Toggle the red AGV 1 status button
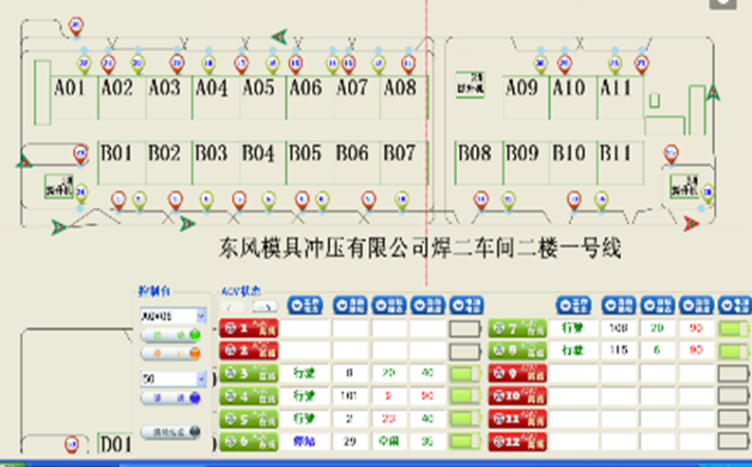The height and width of the screenshot is (467, 752). (249, 328)
